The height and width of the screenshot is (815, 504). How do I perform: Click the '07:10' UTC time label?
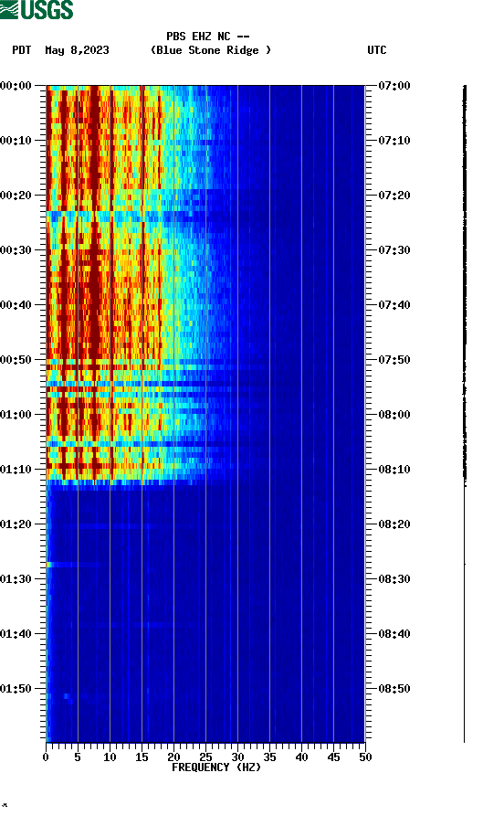click(x=394, y=141)
